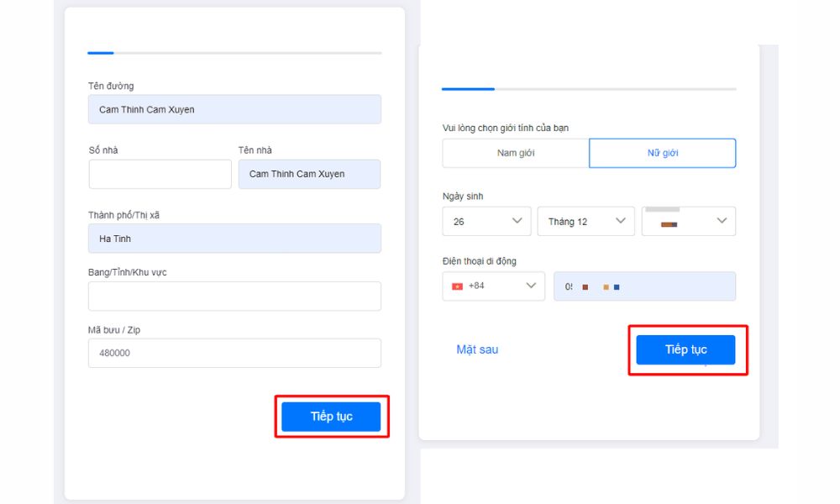Click the progress bar on the personal info form

[x=589, y=88]
